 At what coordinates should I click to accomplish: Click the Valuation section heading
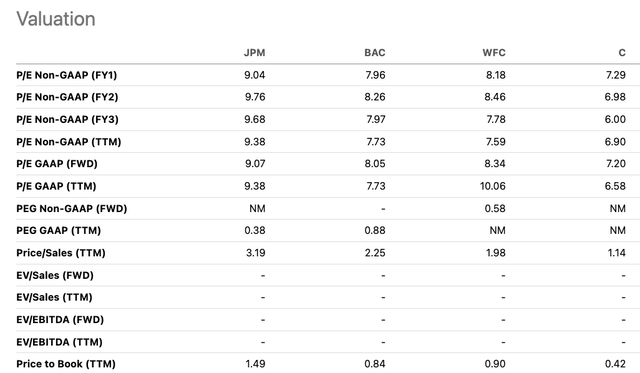[56, 19]
